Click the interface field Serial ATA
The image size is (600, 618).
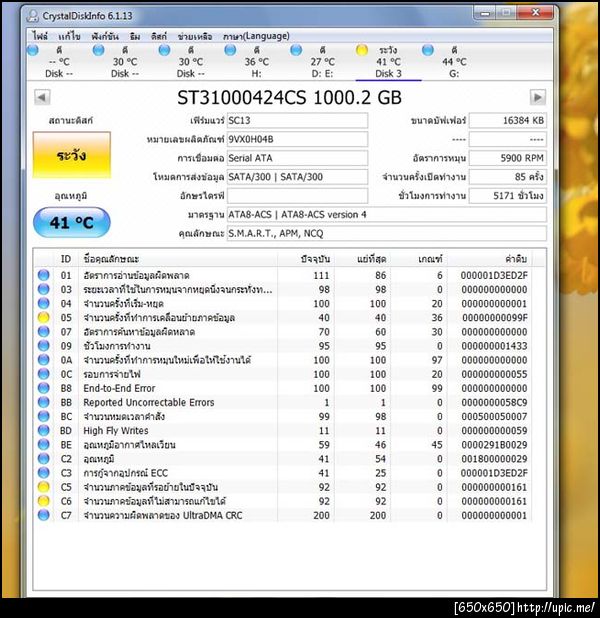(297, 158)
